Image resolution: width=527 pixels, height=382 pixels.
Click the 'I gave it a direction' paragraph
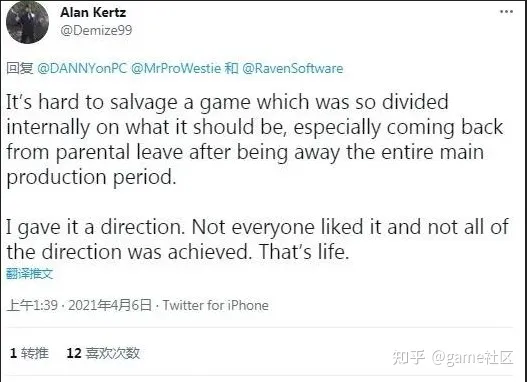pyautogui.click(x=257, y=239)
